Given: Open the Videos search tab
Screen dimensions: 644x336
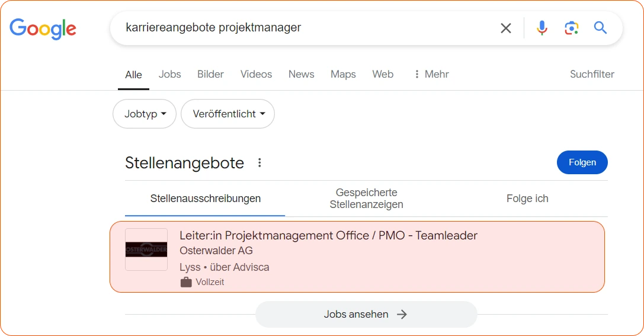Looking at the screenshot, I should 256,74.
